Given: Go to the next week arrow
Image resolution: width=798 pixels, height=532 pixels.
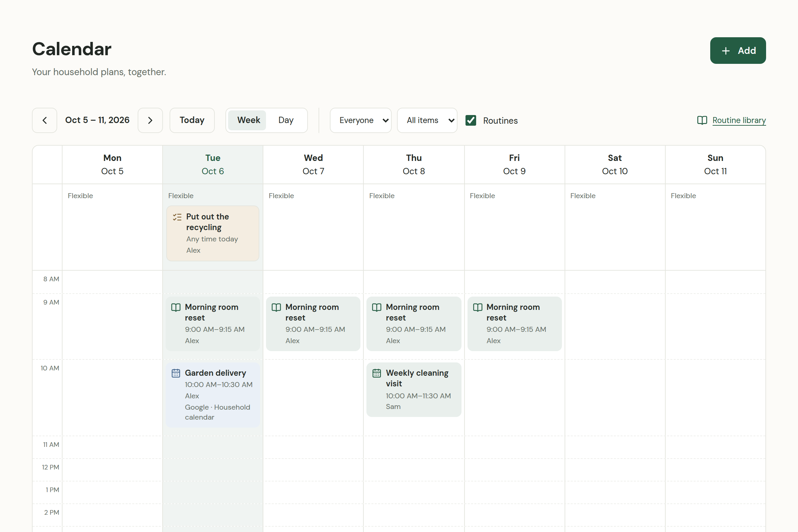Looking at the screenshot, I should click(150, 120).
